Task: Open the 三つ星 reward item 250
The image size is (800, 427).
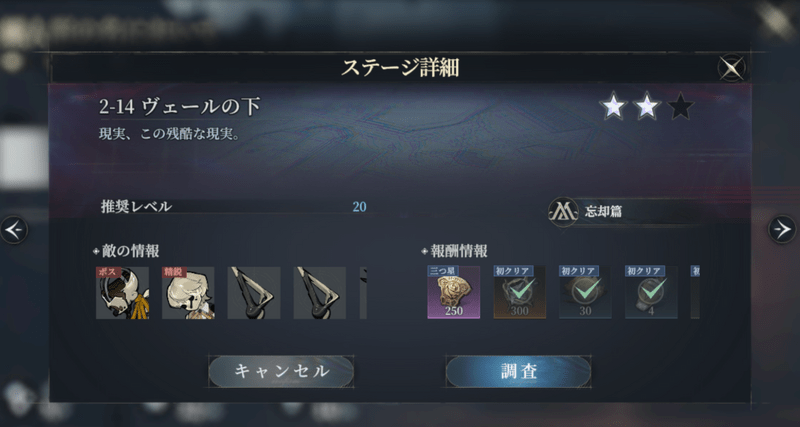Action: [454, 292]
